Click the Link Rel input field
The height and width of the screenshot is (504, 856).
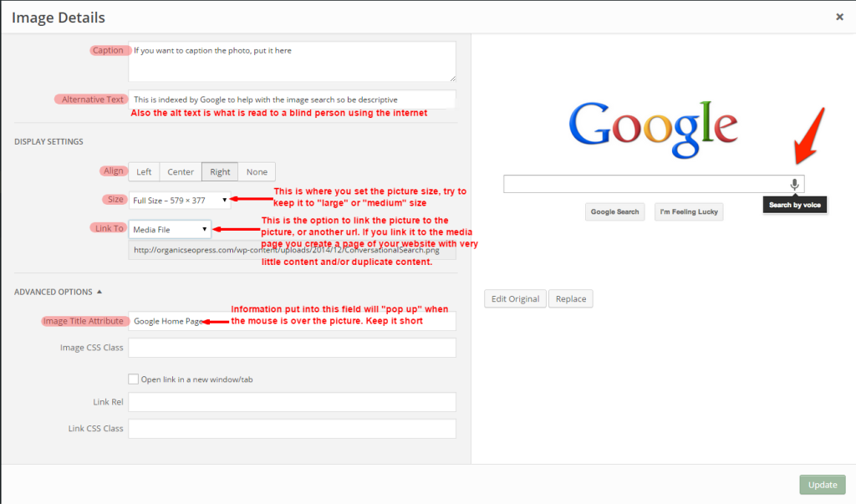point(293,402)
